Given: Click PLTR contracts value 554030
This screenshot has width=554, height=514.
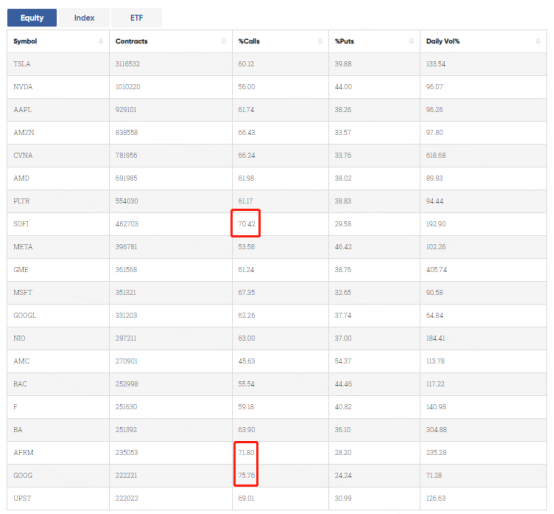Looking at the screenshot, I should tap(126, 201).
